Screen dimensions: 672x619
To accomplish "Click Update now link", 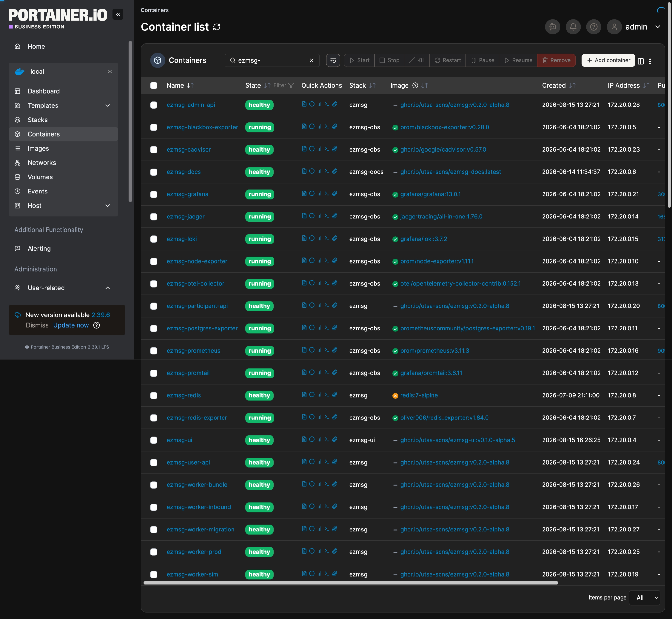I will (x=71, y=325).
